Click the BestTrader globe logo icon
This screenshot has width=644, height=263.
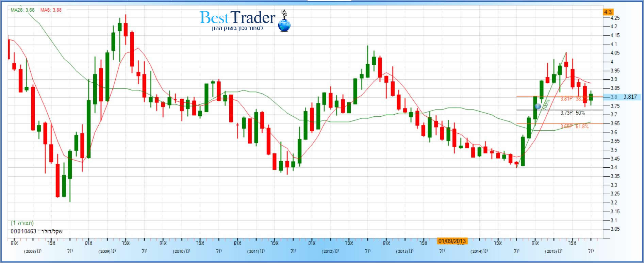tap(284, 25)
